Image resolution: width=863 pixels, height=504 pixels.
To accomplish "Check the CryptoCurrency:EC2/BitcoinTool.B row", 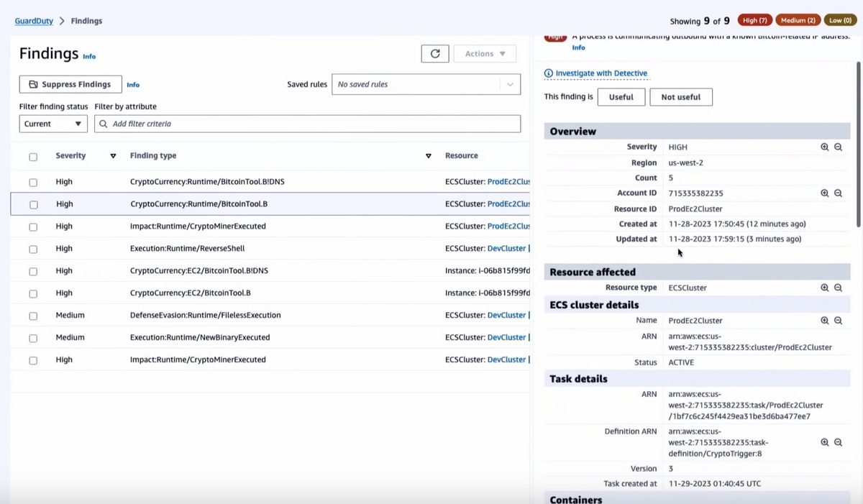I will [x=33, y=294].
